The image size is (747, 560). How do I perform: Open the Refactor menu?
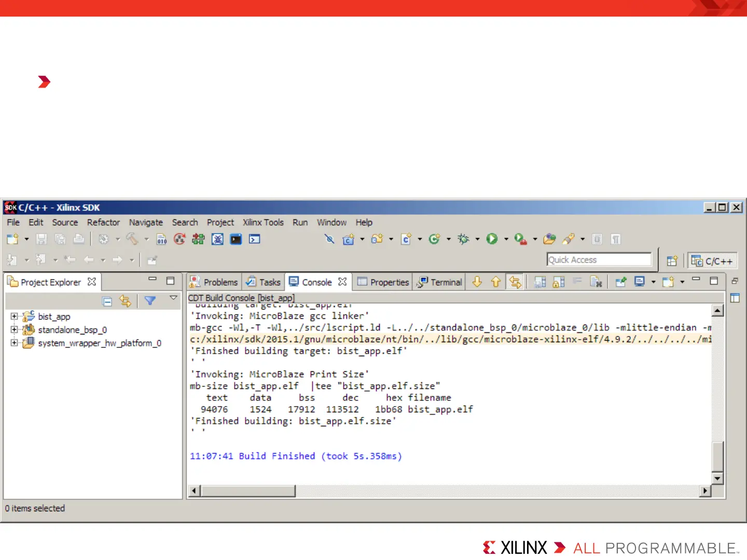click(x=103, y=222)
